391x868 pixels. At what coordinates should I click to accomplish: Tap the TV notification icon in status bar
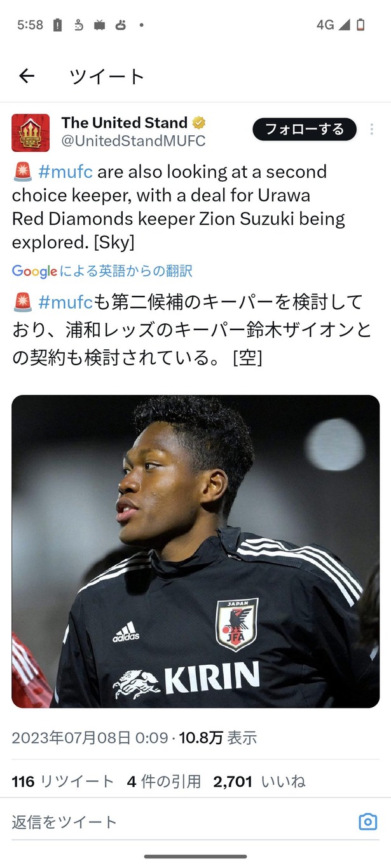(x=99, y=25)
